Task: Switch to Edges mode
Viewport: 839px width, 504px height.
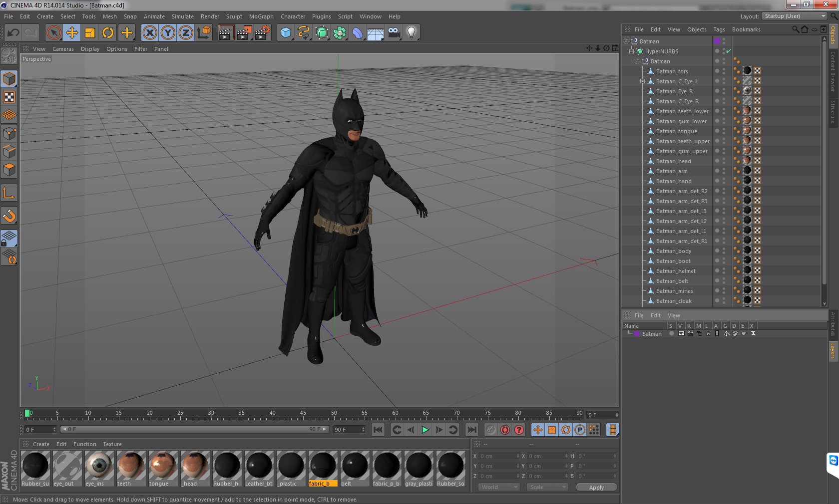Action: pos(9,151)
